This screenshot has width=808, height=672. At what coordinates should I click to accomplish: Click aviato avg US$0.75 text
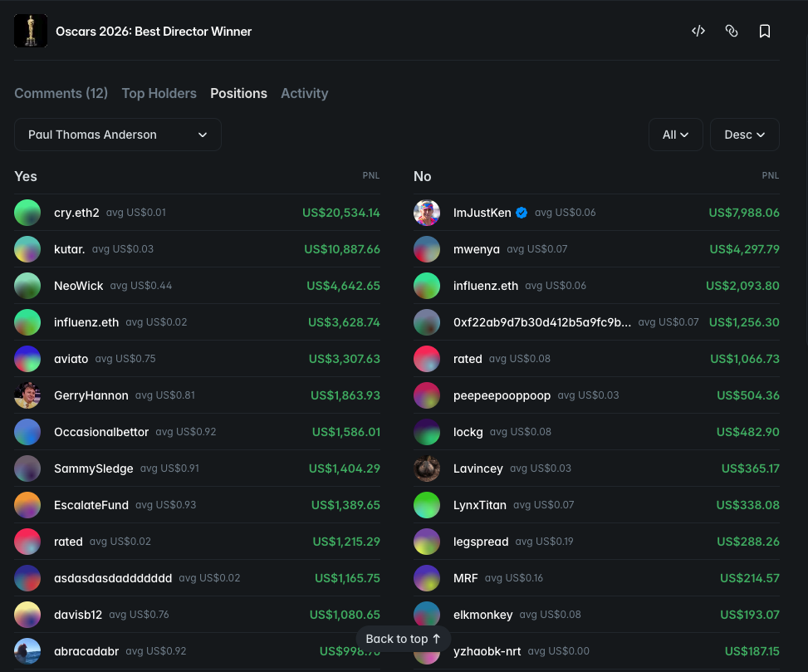pos(125,359)
